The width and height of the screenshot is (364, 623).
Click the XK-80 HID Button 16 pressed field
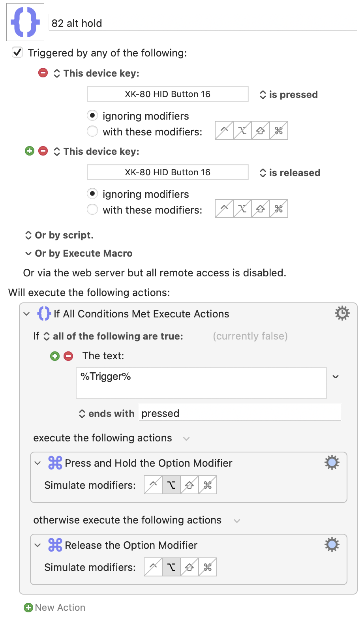[x=168, y=94]
